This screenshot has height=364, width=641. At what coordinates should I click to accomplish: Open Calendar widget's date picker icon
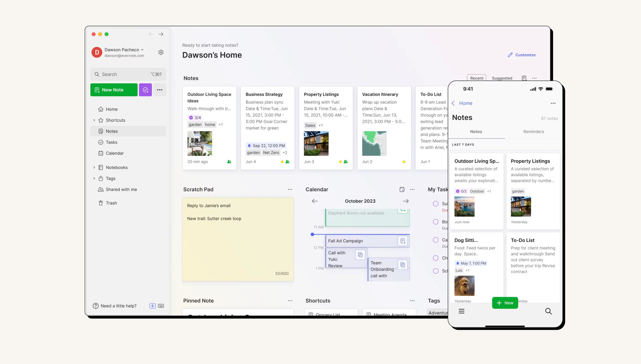(402, 189)
